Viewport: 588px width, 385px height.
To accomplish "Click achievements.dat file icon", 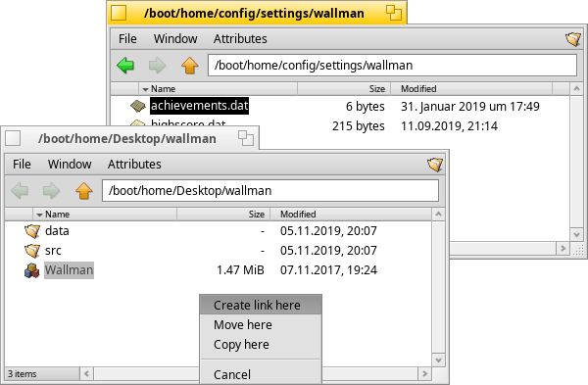I will pyautogui.click(x=138, y=106).
